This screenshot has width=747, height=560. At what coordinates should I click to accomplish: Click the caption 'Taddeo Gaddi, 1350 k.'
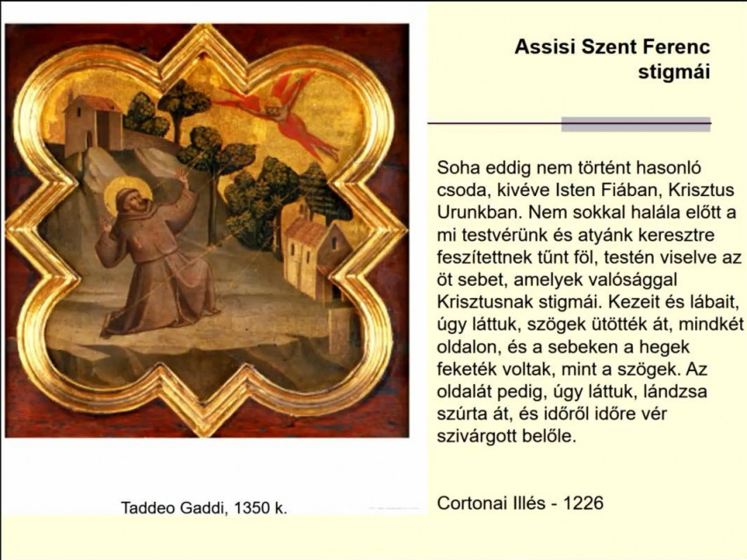(203, 507)
